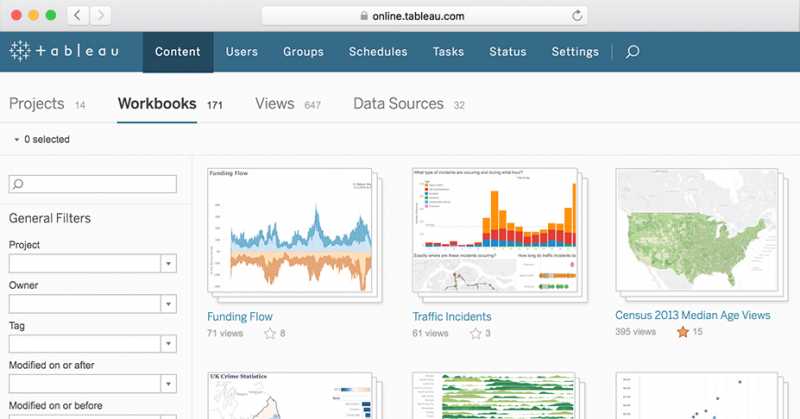Switch to the Data Sources tab
800x419 pixels.
(x=409, y=104)
